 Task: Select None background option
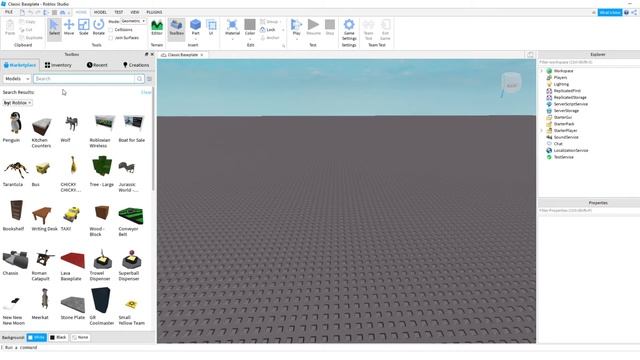coord(80,338)
